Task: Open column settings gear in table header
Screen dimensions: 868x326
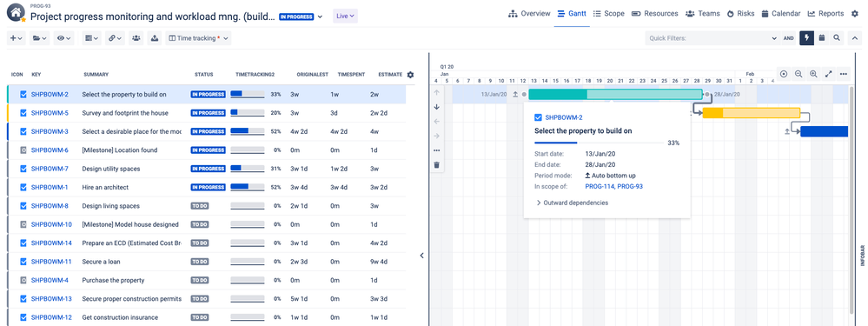Action: 410,75
